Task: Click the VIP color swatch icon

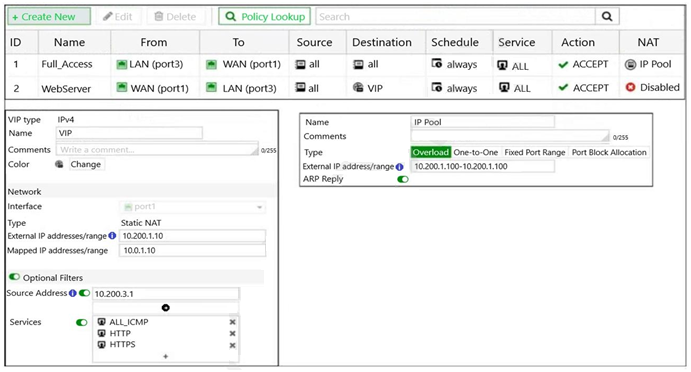Action: tap(59, 164)
